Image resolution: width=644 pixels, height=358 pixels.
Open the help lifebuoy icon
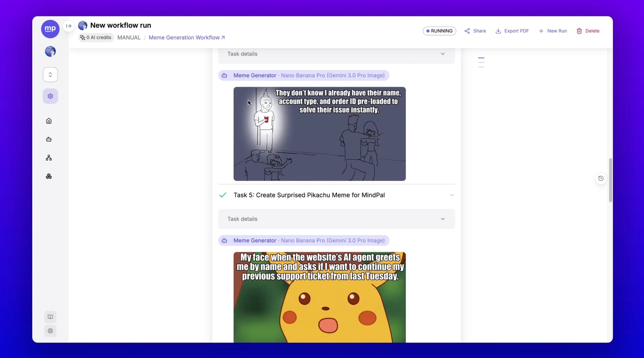tap(50, 331)
